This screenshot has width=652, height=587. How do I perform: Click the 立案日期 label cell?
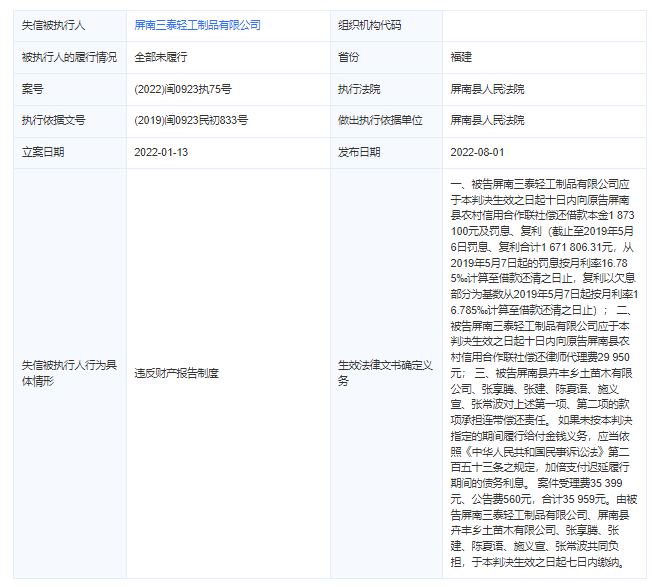click(x=43, y=152)
